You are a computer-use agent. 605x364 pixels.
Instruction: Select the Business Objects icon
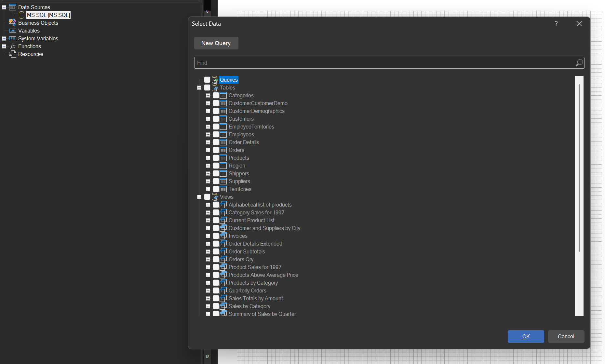tap(12, 23)
